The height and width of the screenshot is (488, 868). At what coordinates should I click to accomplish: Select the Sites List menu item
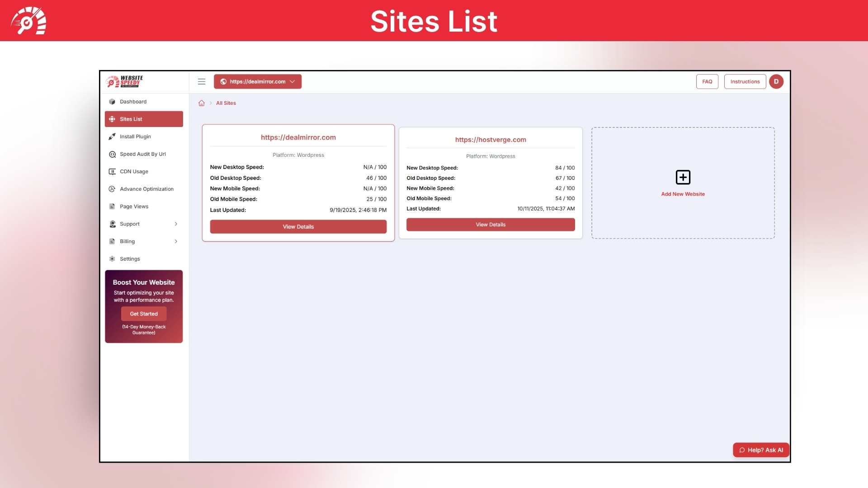click(131, 119)
